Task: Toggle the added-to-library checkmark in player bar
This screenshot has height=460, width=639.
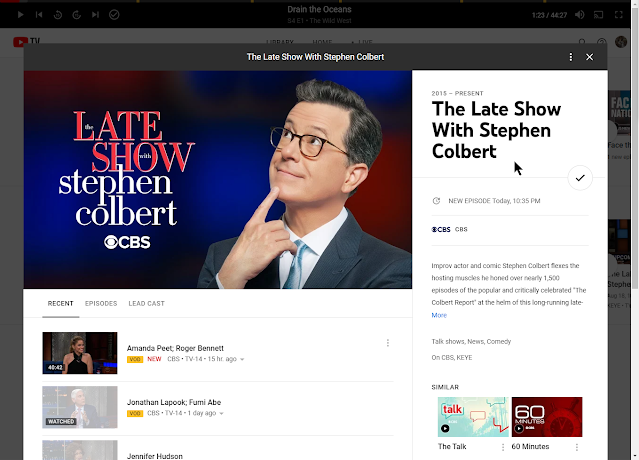Action: point(114,15)
